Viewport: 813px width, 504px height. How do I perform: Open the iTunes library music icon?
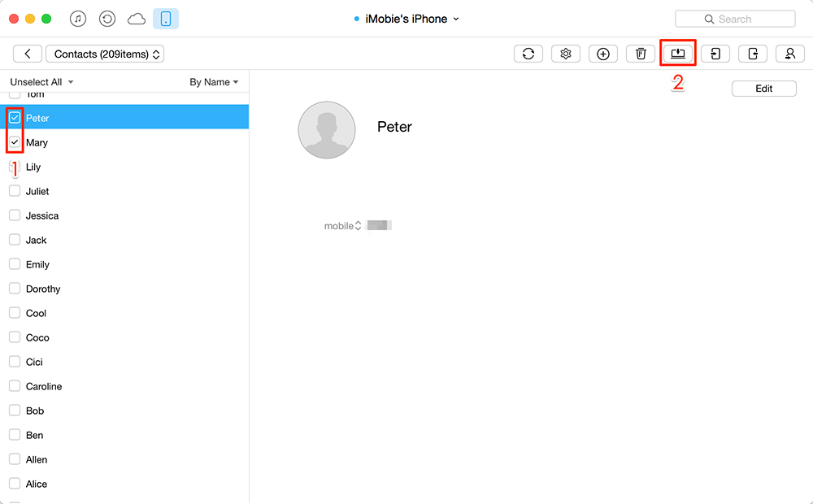78,20
